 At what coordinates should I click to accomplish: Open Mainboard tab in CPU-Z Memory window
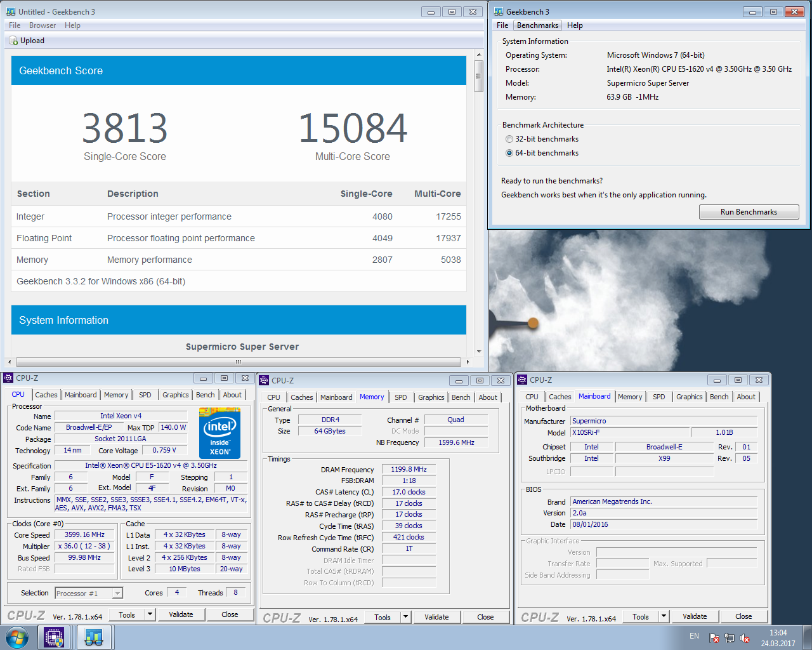coord(336,397)
